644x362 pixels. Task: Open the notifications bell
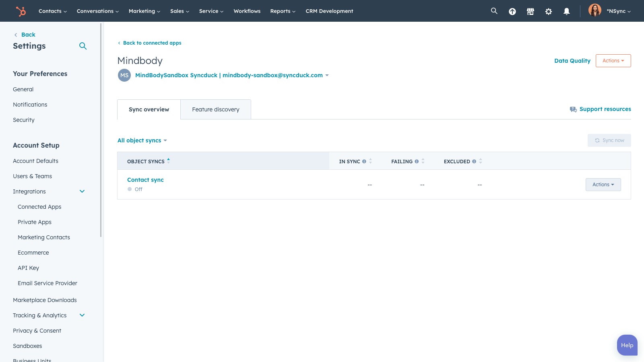pyautogui.click(x=566, y=11)
